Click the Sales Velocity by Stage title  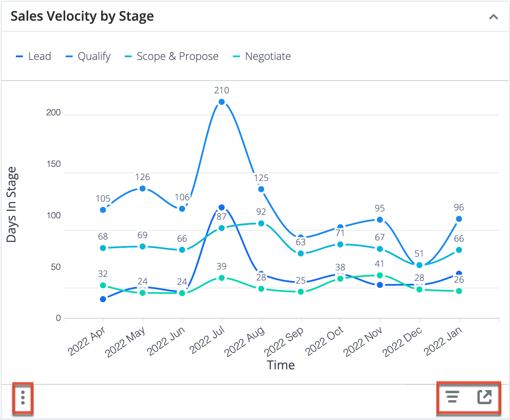(x=82, y=17)
